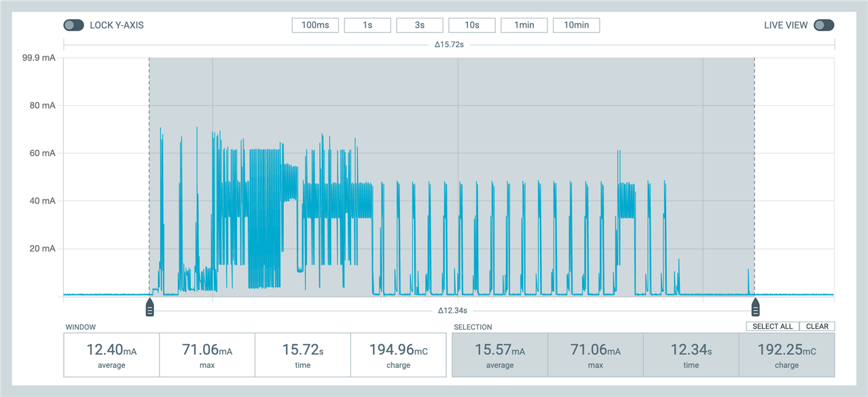Select the 1s window preset
Image resolution: width=868 pixels, height=397 pixels.
coord(367,24)
